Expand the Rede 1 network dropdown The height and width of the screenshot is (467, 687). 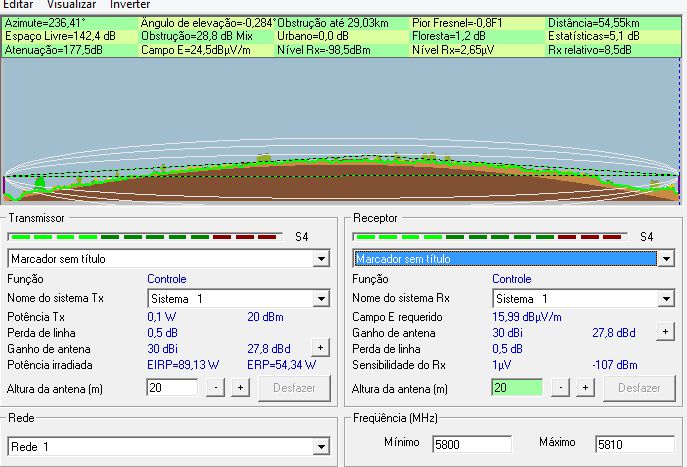click(x=320, y=446)
